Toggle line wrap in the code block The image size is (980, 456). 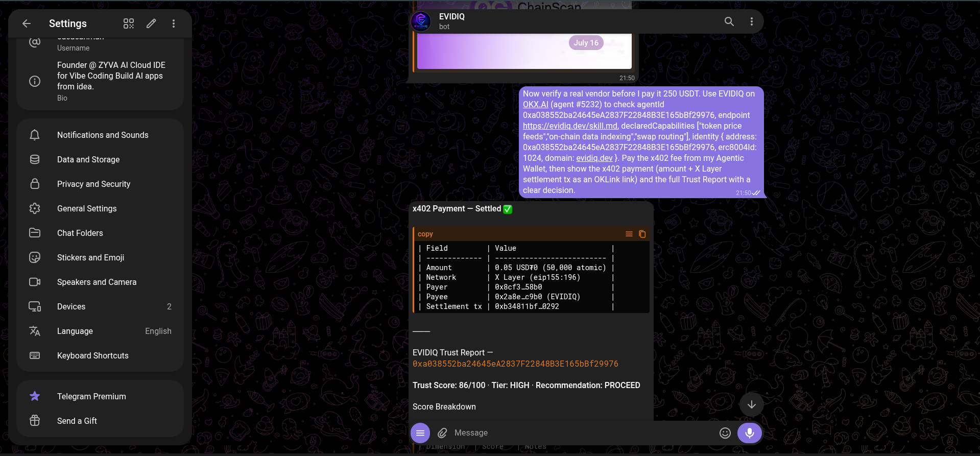pyautogui.click(x=629, y=234)
